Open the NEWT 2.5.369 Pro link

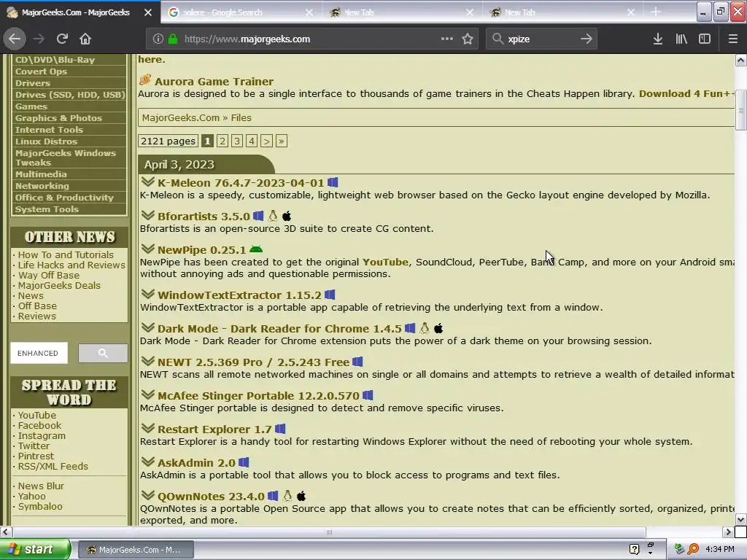coord(253,362)
